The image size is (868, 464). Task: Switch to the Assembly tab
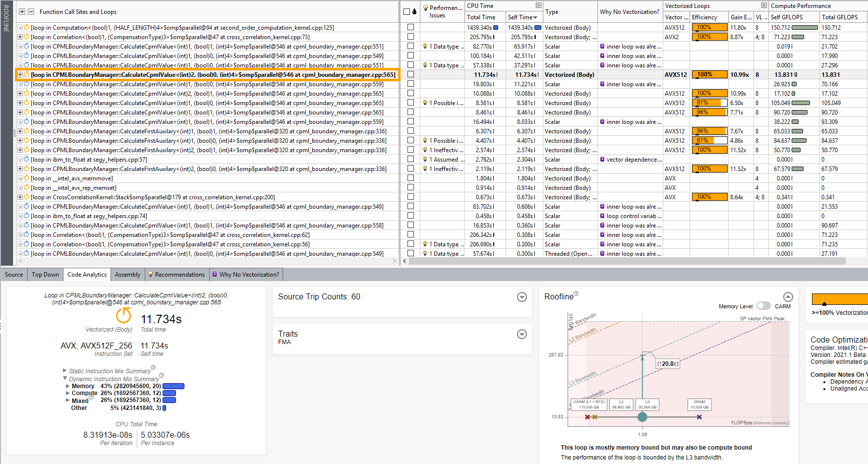pos(127,275)
